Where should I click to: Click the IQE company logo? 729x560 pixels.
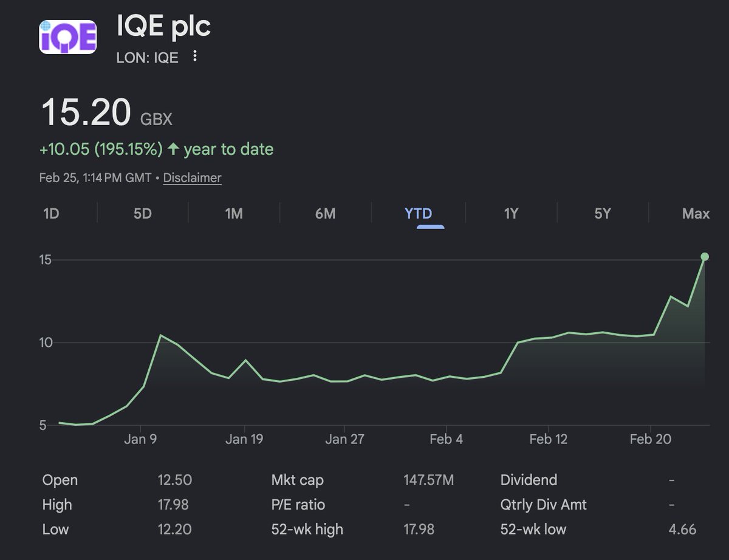coord(67,37)
